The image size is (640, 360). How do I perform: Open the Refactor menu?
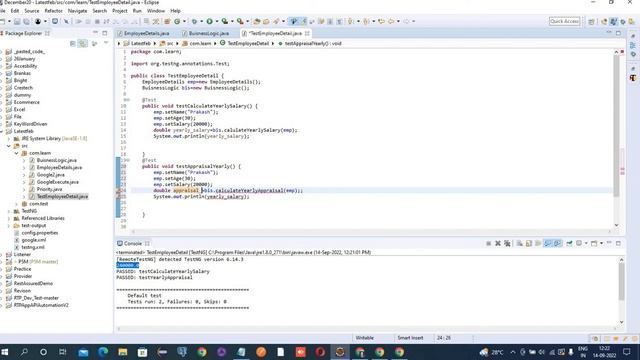pyautogui.click(x=53, y=11)
